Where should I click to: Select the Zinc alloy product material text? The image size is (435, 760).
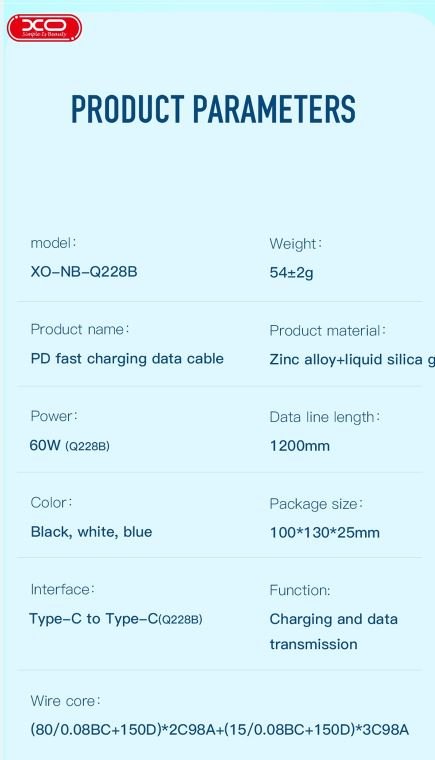(x=352, y=360)
